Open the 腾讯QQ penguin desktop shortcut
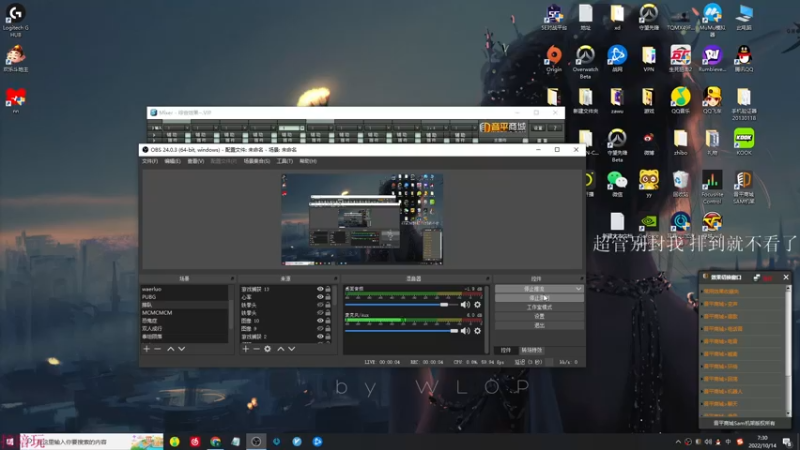 744,58
